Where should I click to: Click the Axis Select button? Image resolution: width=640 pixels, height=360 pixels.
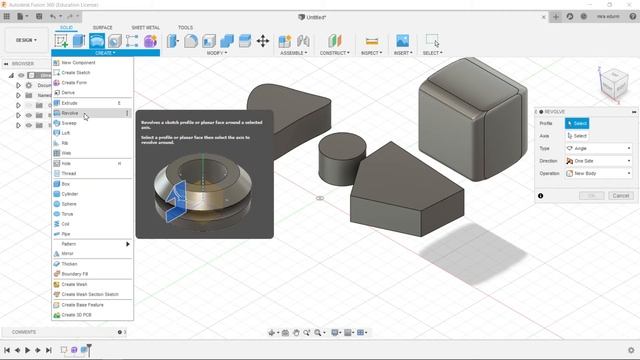click(x=577, y=136)
